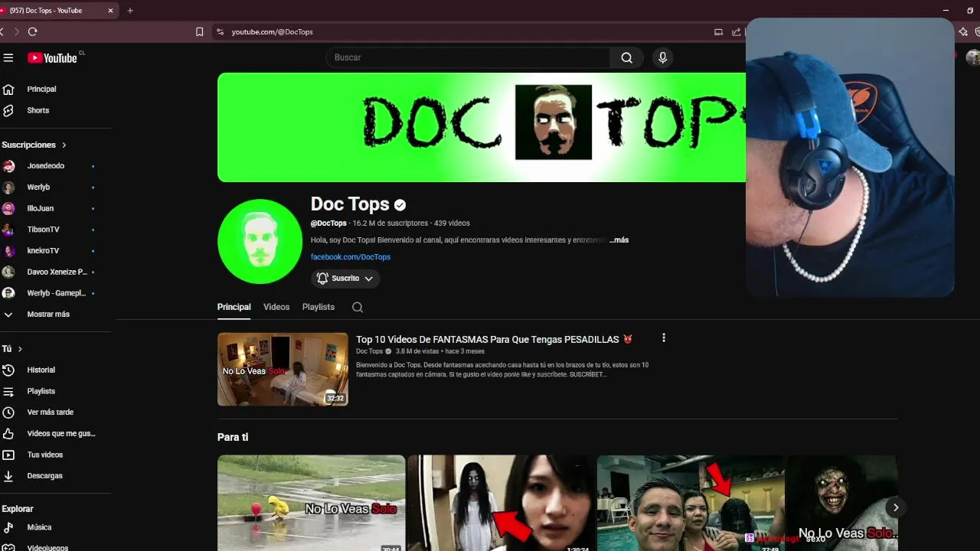Open Suscrito notification dropdown

(x=345, y=279)
